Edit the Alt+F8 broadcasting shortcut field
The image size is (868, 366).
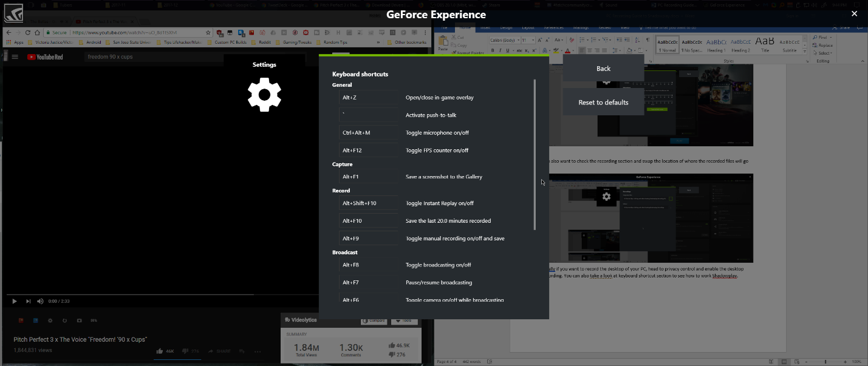coord(369,265)
